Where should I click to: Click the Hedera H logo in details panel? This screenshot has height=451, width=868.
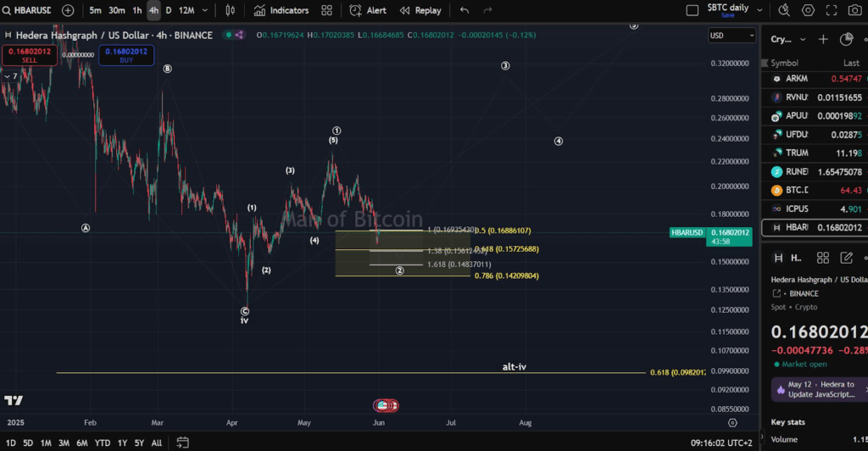pos(778,258)
